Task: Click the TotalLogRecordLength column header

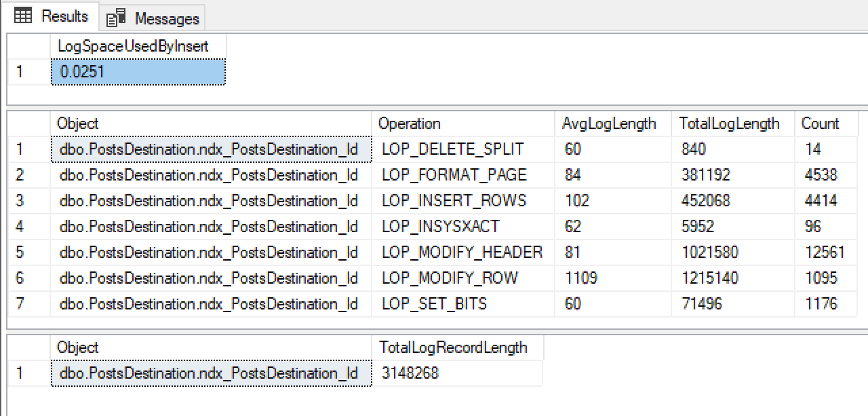Action: (x=453, y=347)
